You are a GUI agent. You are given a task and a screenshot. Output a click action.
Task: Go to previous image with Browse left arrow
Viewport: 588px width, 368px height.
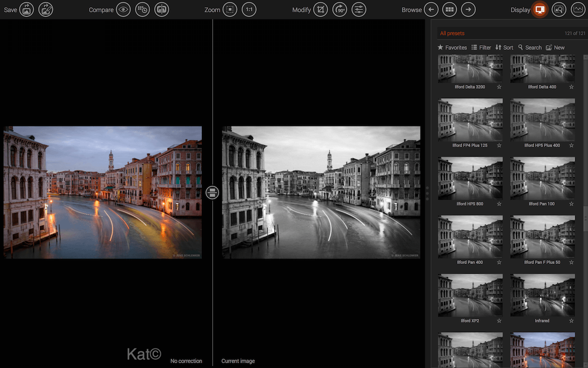point(431,9)
